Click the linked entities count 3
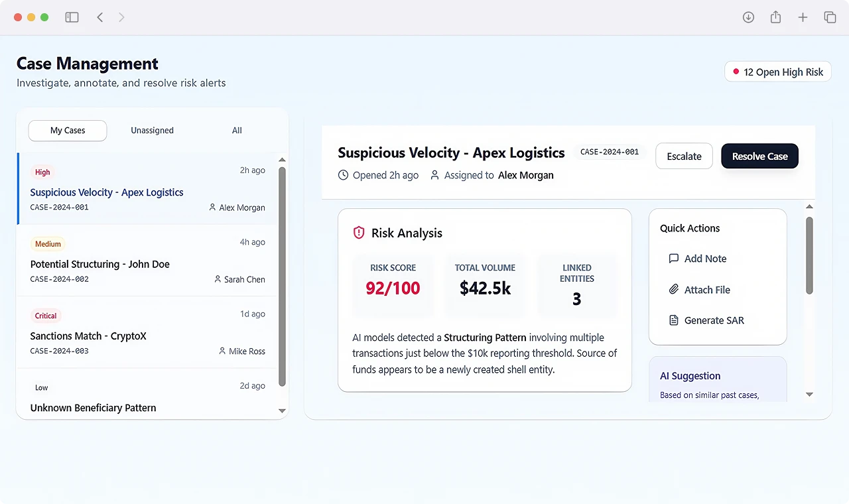Screen dimensions: 849x504 (x=576, y=300)
